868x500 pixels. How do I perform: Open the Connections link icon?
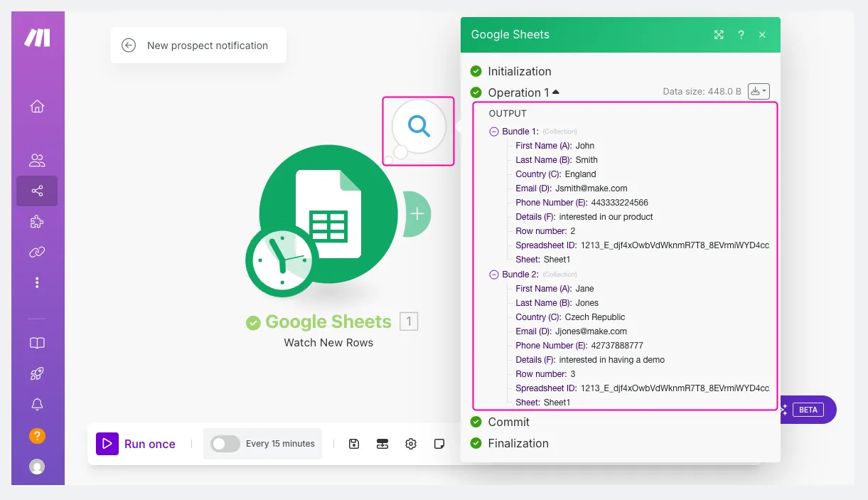click(x=37, y=252)
